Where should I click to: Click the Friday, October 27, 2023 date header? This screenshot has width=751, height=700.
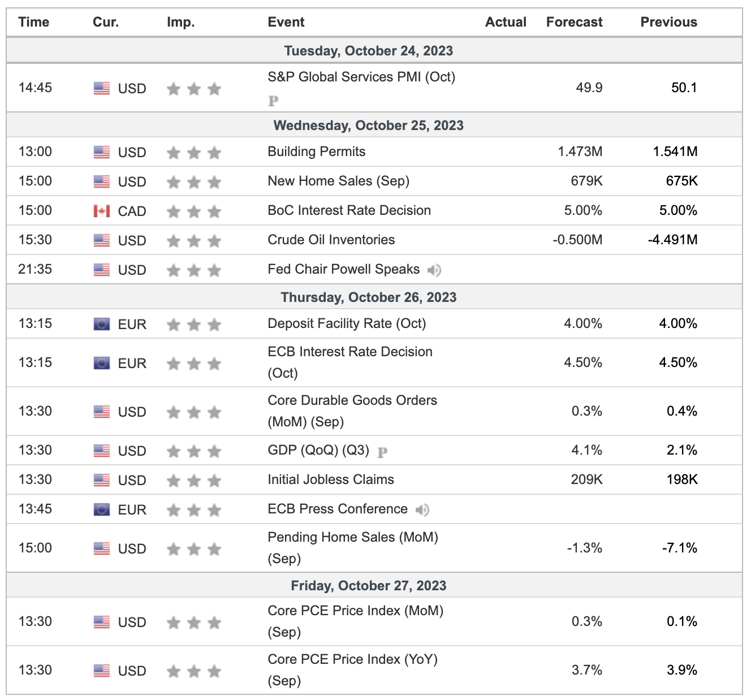[x=369, y=586]
